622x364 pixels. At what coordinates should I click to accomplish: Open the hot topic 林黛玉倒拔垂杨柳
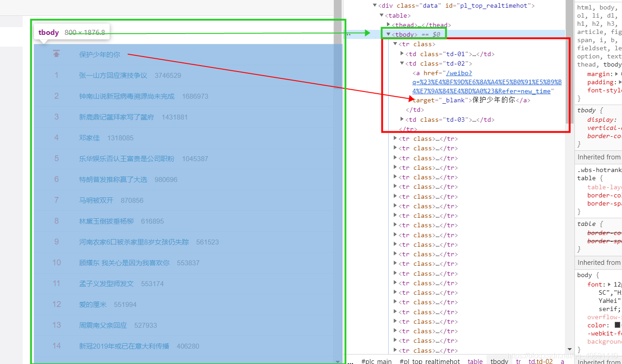[x=106, y=221]
